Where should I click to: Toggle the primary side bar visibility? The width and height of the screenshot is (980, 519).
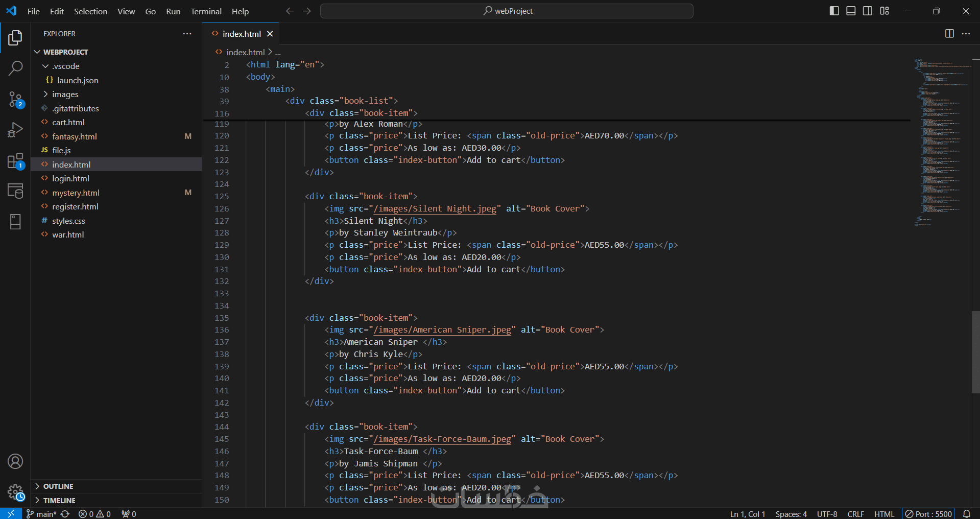834,11
